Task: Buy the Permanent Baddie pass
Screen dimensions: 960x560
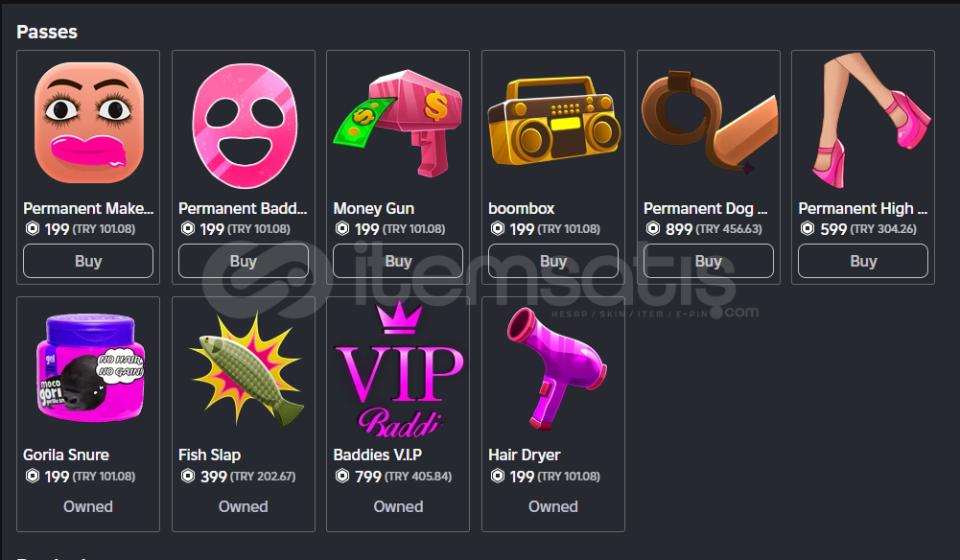Action: tap(243, 261)
